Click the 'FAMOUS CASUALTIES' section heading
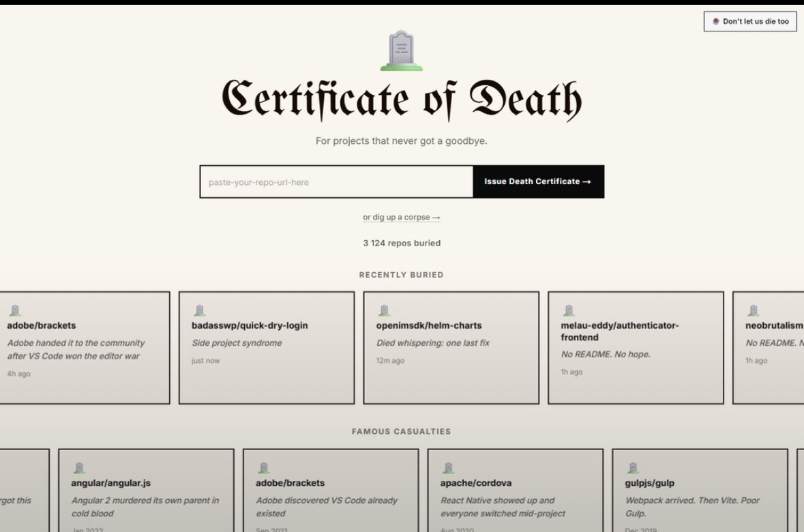 coord(402,432)
